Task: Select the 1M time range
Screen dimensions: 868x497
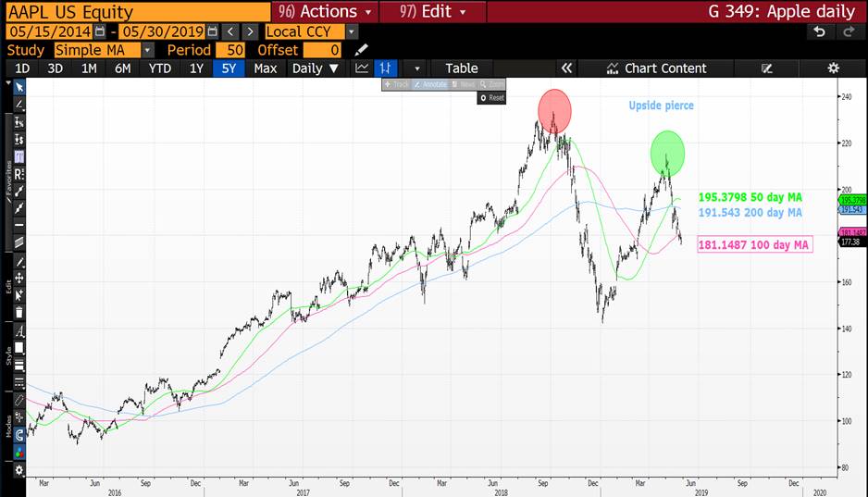Action: (89, 68)
